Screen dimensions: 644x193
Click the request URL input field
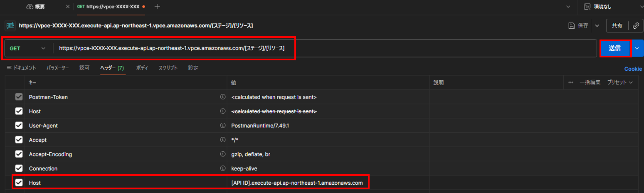[x=324, y=48]
